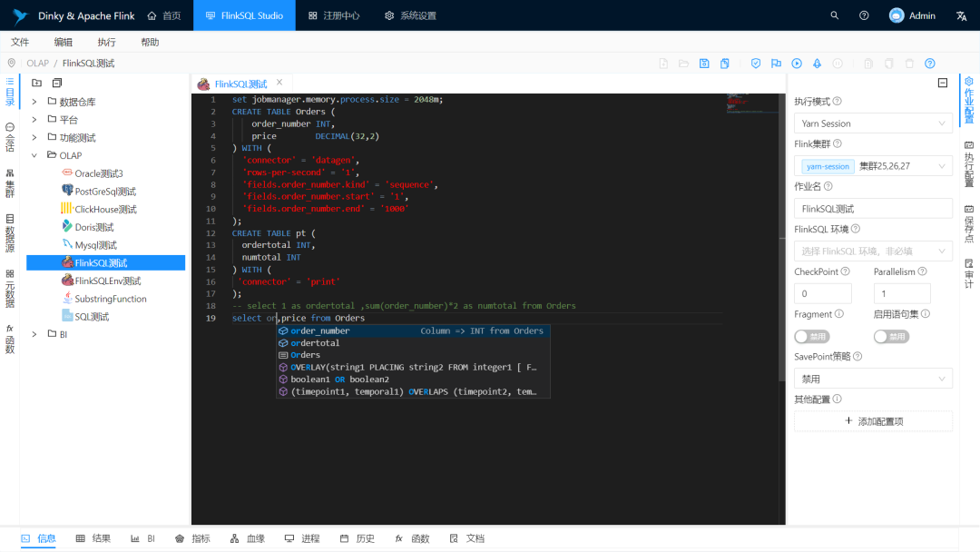Image resolution: width=980 pixels, height=552 pixels.
Task: Click the 作业名 input field
Action: click(873, 208)
